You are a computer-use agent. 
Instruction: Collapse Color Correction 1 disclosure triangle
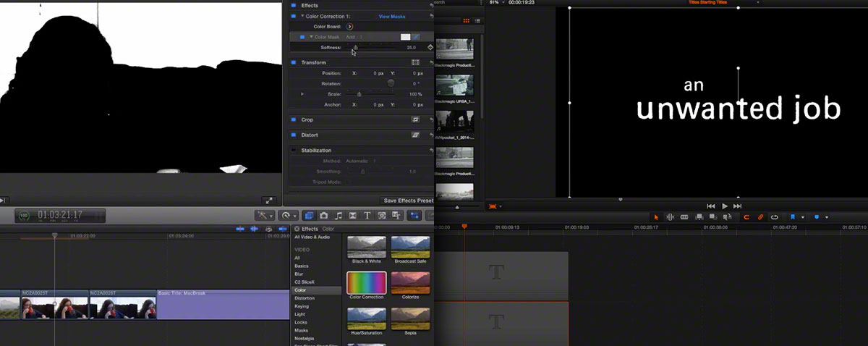point(302,16)
